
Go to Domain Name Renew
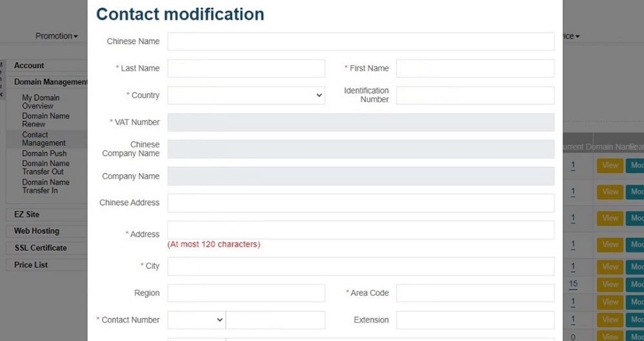tap(46, 120)
